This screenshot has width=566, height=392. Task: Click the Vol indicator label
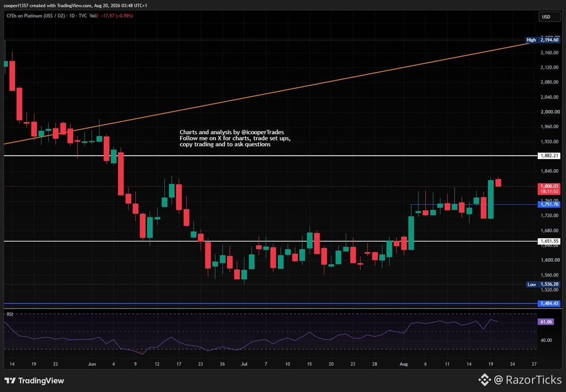pos(93,16)
